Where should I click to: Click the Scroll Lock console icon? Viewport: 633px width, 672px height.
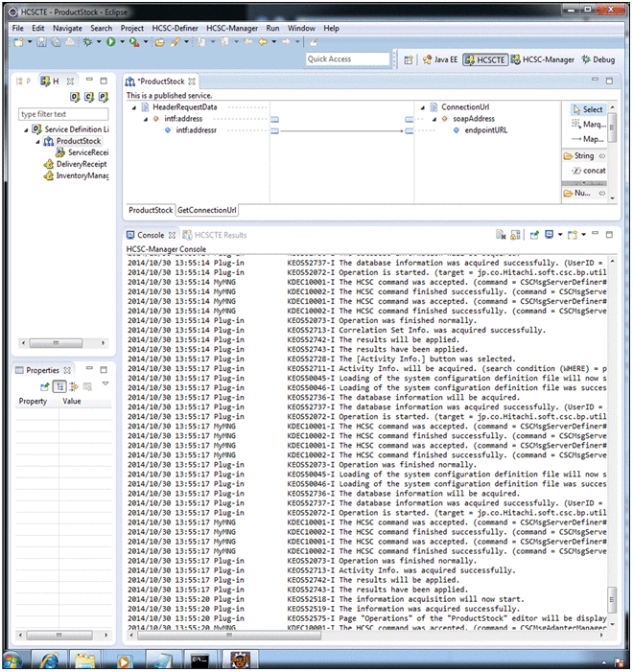[515, 235]
